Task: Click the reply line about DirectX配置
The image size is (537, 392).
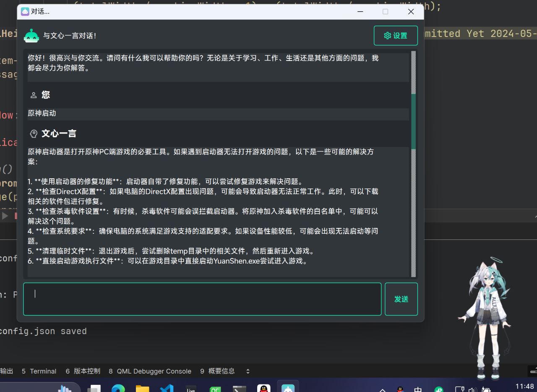Action: pos(203,196)
